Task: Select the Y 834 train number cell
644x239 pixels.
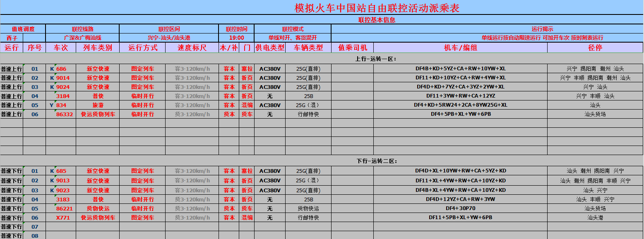Action: point(61,105)
